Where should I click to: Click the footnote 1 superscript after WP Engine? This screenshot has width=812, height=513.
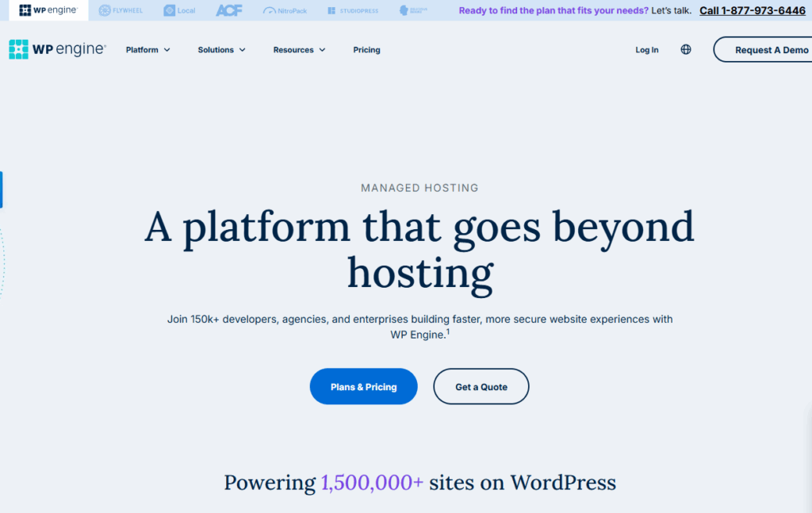(447, 331)
